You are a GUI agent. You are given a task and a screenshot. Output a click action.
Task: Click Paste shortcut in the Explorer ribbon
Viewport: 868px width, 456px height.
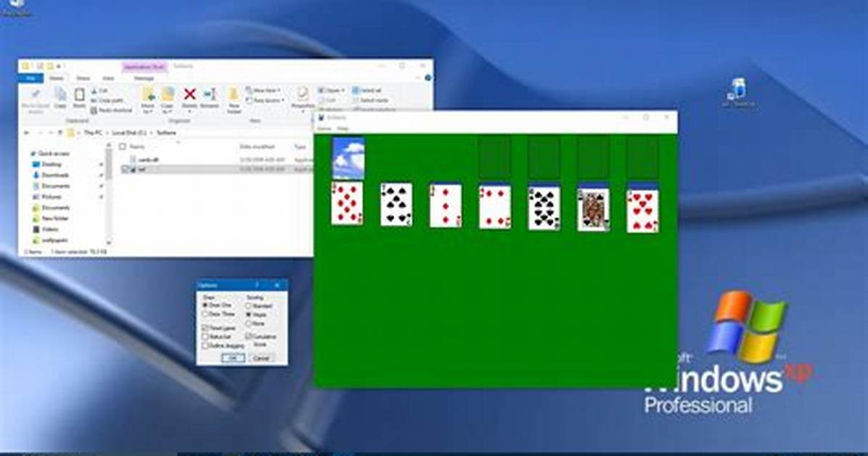tap(111, 110)
